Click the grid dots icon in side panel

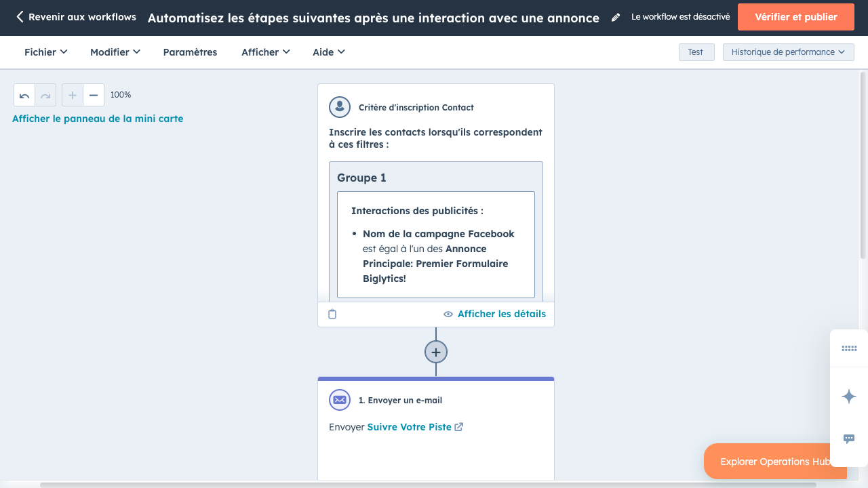(x=849, y=348)
